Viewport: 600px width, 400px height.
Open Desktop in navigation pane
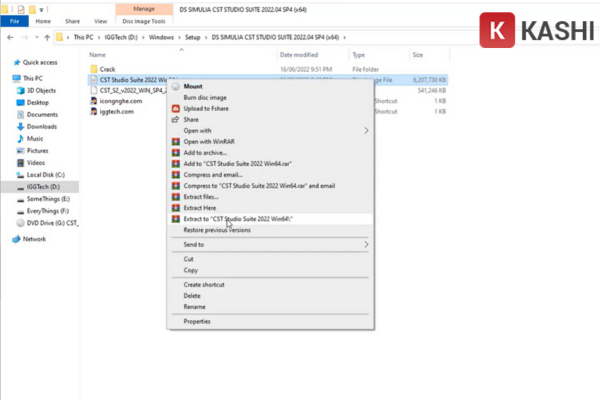point(38,103)
